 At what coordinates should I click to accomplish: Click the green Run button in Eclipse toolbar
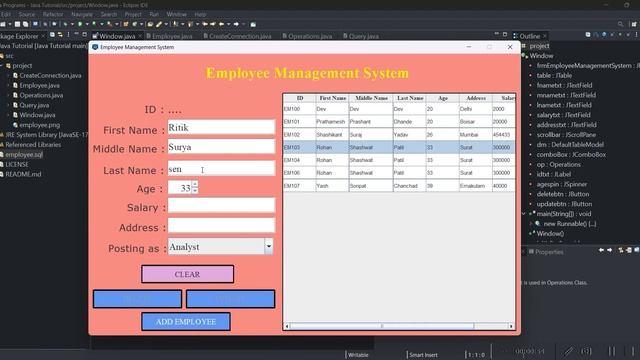(80, 24)
